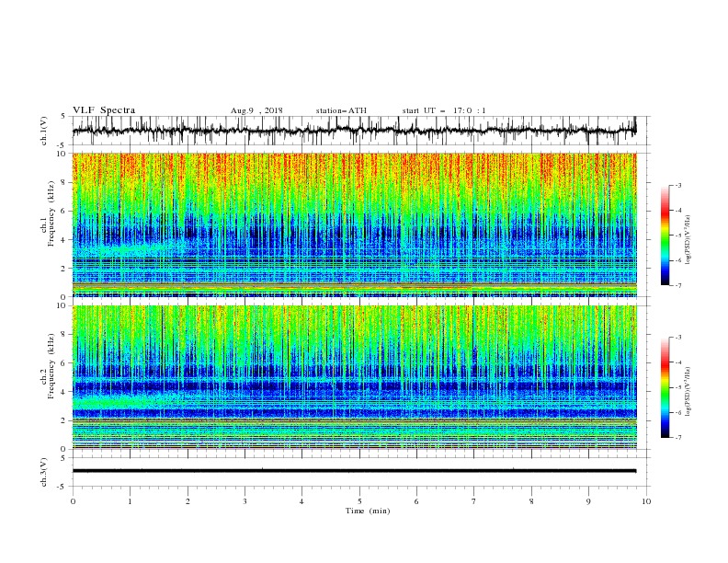Screen dimensions: 728x563
Task: Click the ch.1 spectrogram color scale bar
Action: pos(665,236)
